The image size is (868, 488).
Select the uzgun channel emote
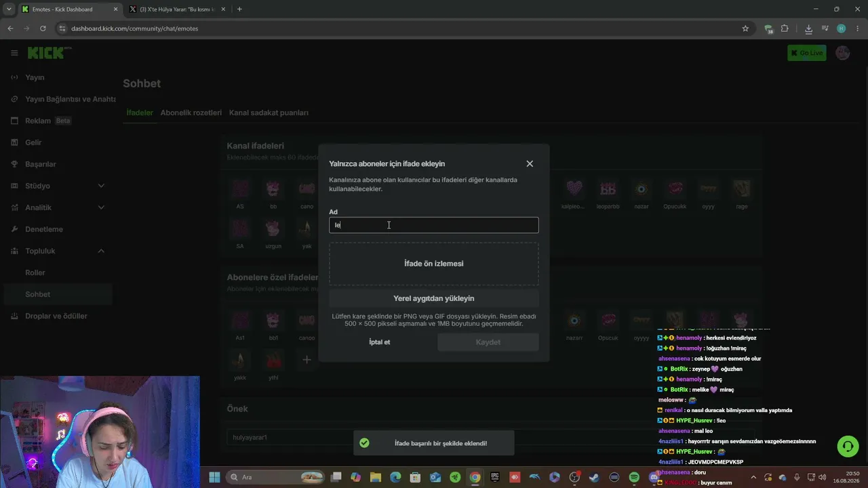point(273,228)
